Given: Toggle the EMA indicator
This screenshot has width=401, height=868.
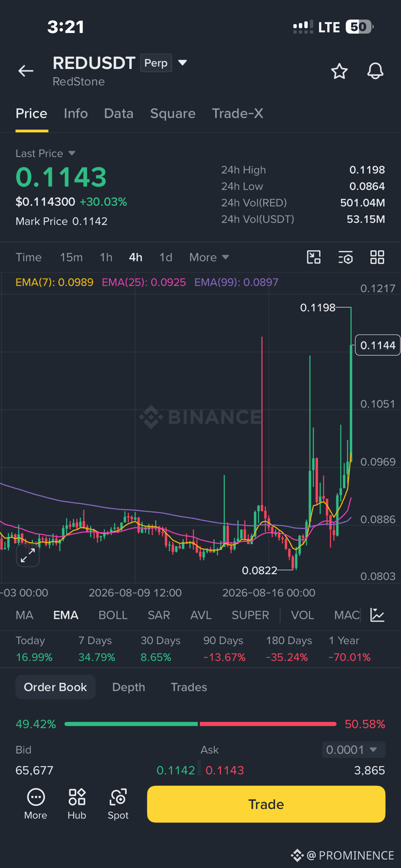Looking at the screenshot, I should click(66, 615).
